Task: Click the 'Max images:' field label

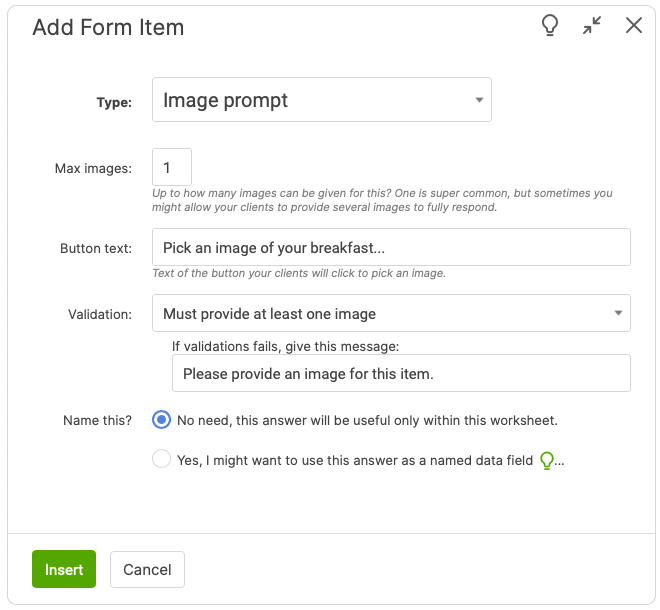Action: tap(93, 168)
